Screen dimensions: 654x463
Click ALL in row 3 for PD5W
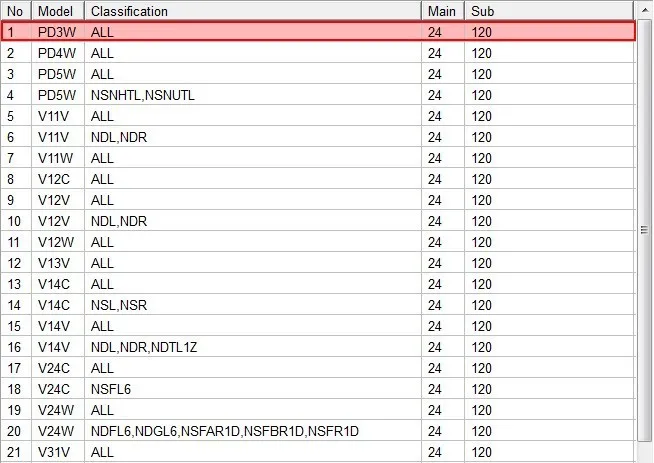(x=253, y=74)
